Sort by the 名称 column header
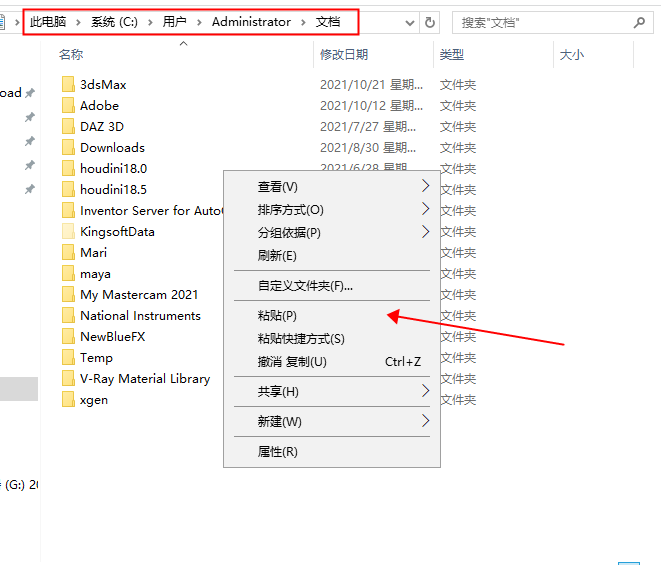 71,55
